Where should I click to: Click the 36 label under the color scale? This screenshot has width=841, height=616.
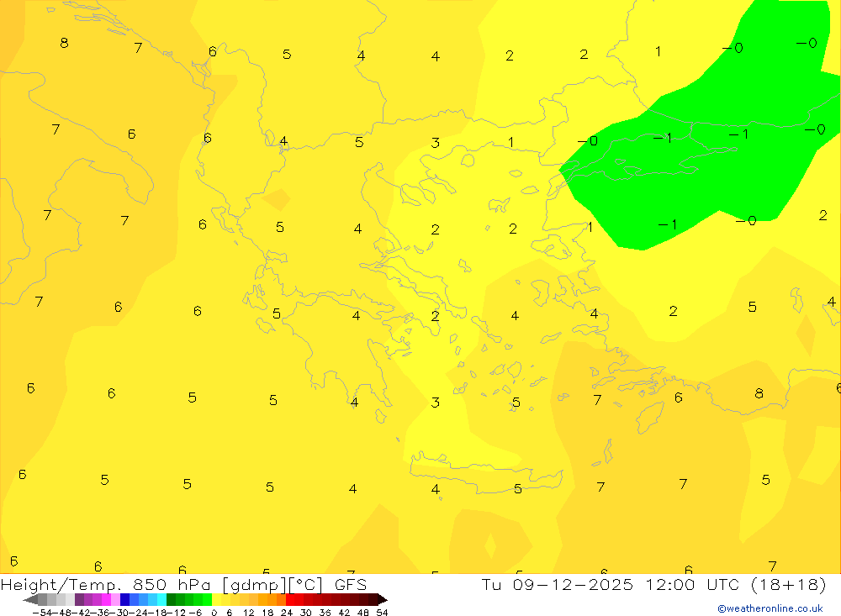(325, 613)
